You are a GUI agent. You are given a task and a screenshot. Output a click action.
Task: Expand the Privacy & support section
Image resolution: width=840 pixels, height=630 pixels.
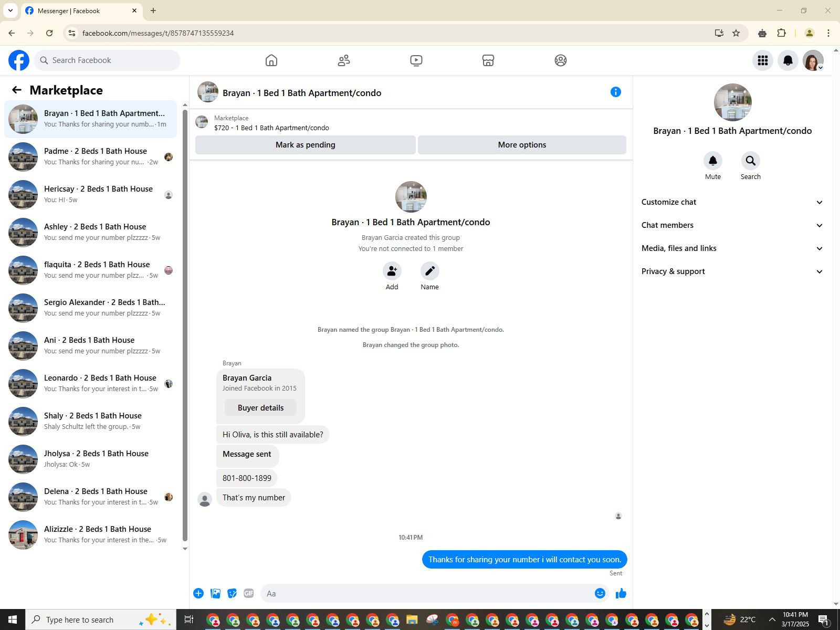coord(732,271)
